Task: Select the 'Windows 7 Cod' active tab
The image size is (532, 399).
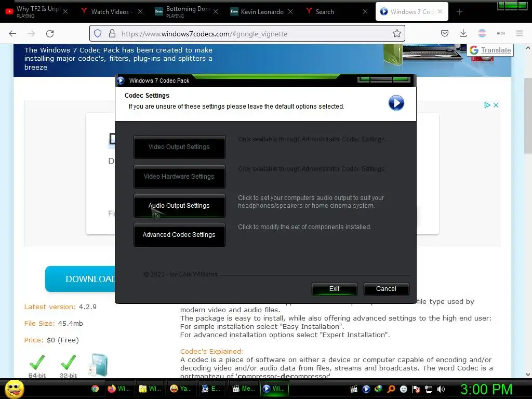Action: pyautogui.click(x=412, y=11)
